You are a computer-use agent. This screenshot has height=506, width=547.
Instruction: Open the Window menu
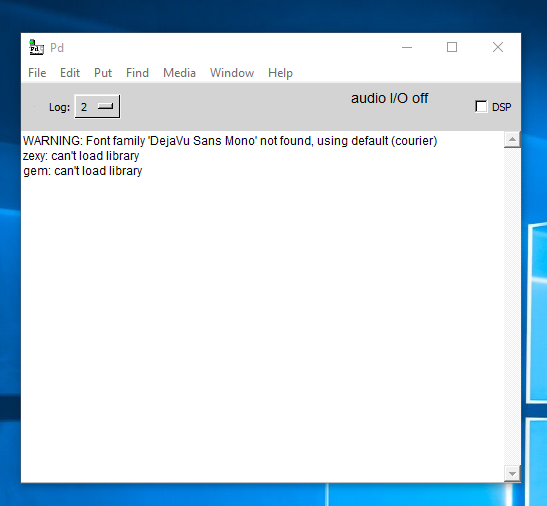[x=232, y=73]
